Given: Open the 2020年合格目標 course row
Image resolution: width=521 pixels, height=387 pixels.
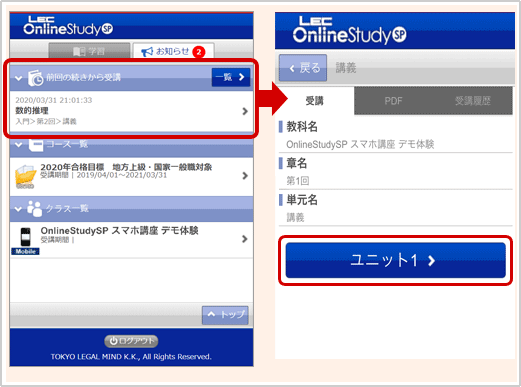Looking at the screenshot, I should pyautogui.click(x=131, y=176).
